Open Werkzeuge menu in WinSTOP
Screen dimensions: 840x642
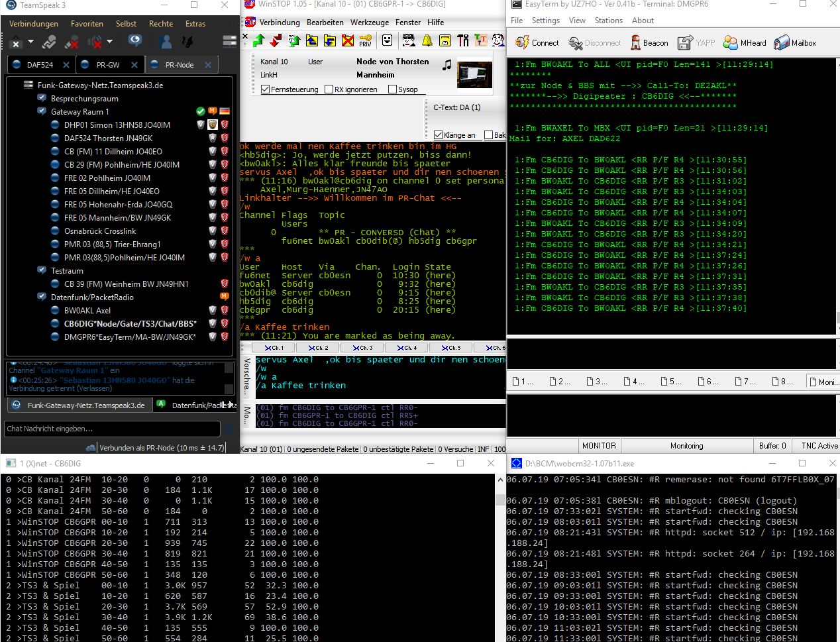pos(370,22)
